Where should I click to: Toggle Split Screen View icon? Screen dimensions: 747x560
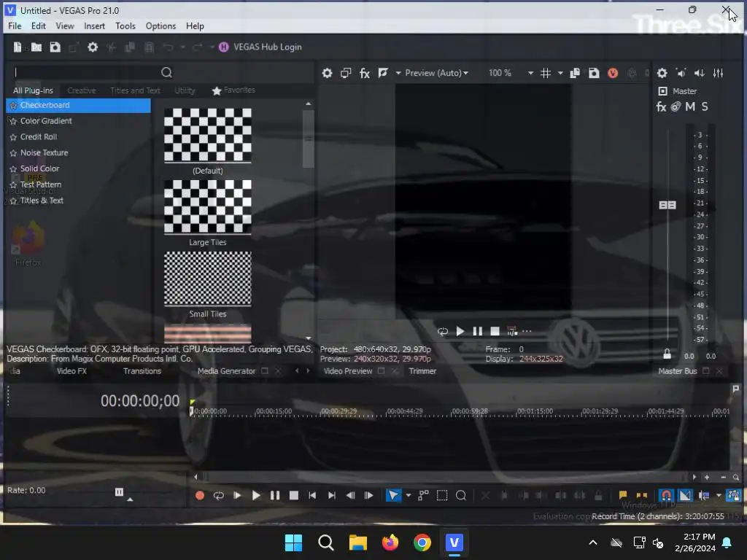point(383,73)
